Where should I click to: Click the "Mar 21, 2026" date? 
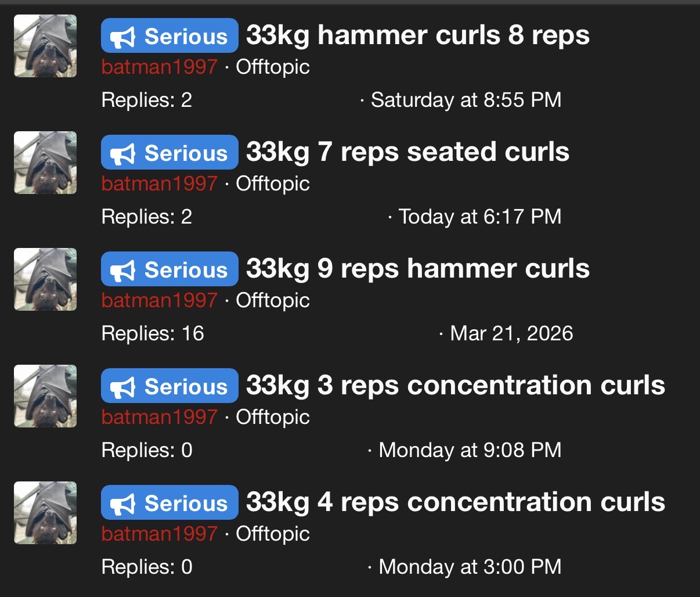point(511,333)
